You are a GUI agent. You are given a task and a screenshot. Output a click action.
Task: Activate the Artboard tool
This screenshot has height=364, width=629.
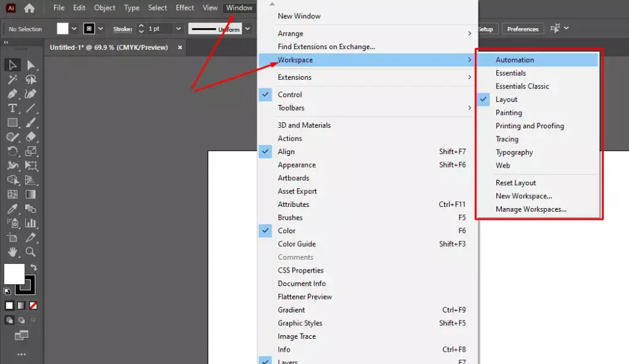(12, 238)
